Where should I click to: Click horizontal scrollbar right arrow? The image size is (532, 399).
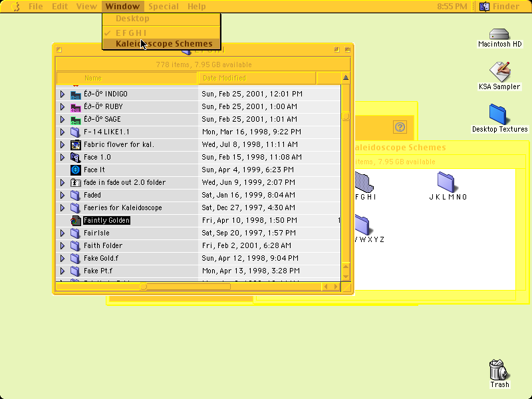click(x=336, y=287)
